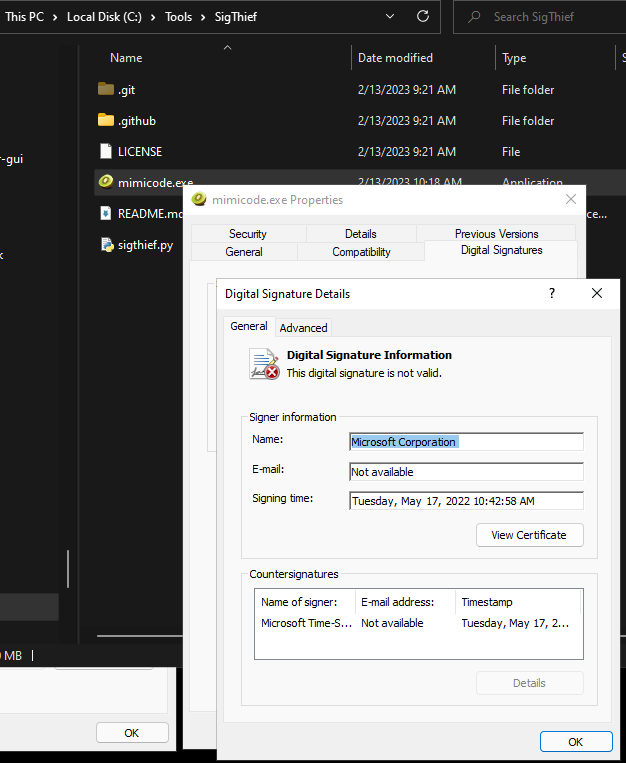Click the Search SigThief box
Screen dimensions: 626x763
[x=539, y=17]
